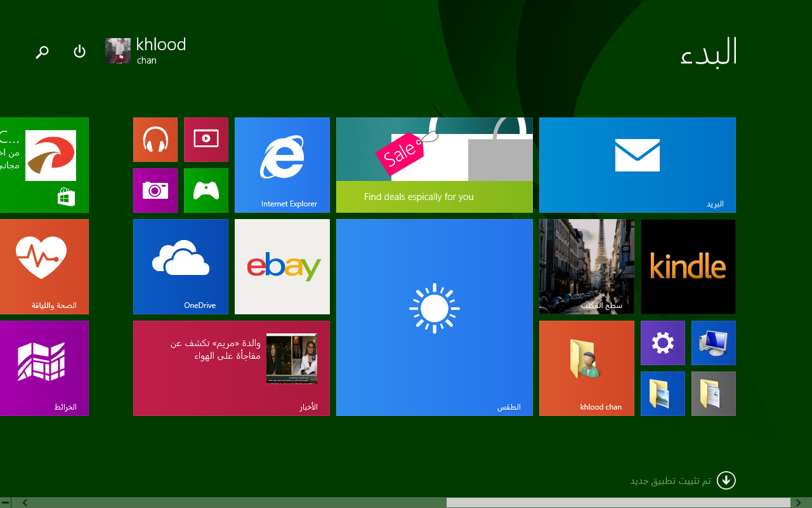Click the new app installed text
812x508 pixels.
671,481
